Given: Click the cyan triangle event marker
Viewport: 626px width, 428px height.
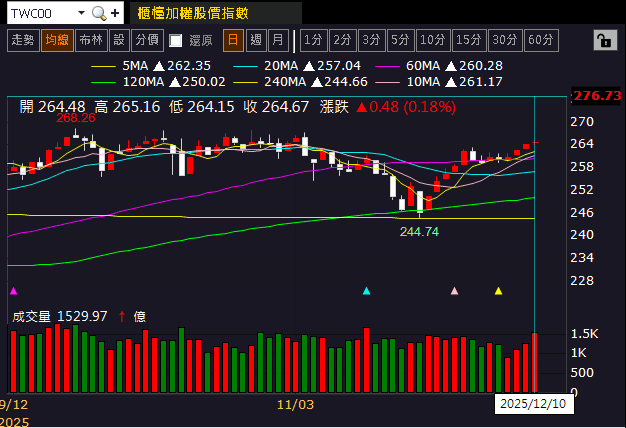Looking at the screenshot, I should 366,291.
